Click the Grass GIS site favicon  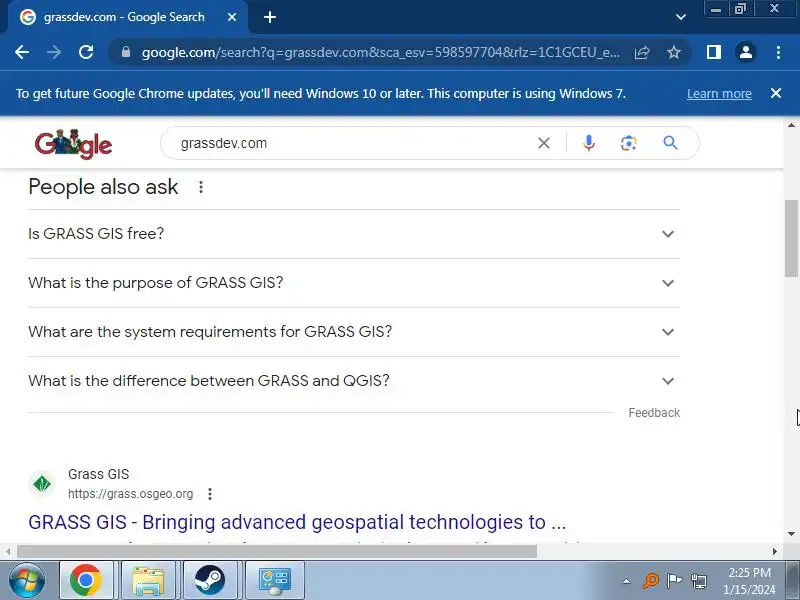click(x=42, y=484)
